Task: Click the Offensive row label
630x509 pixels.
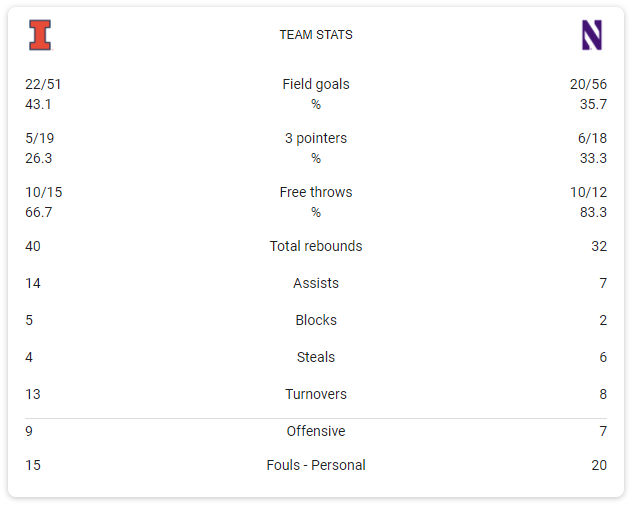Action: [x=316, y=432]
